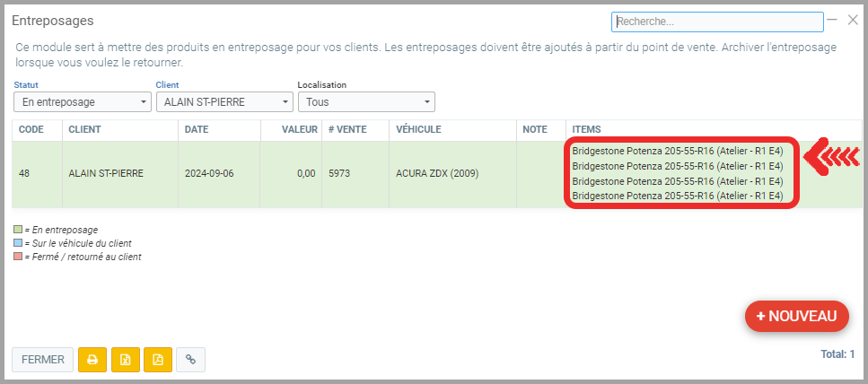Minimize the Entreposages window
Screen dimensions: 868x384
[x=833, y=19]
